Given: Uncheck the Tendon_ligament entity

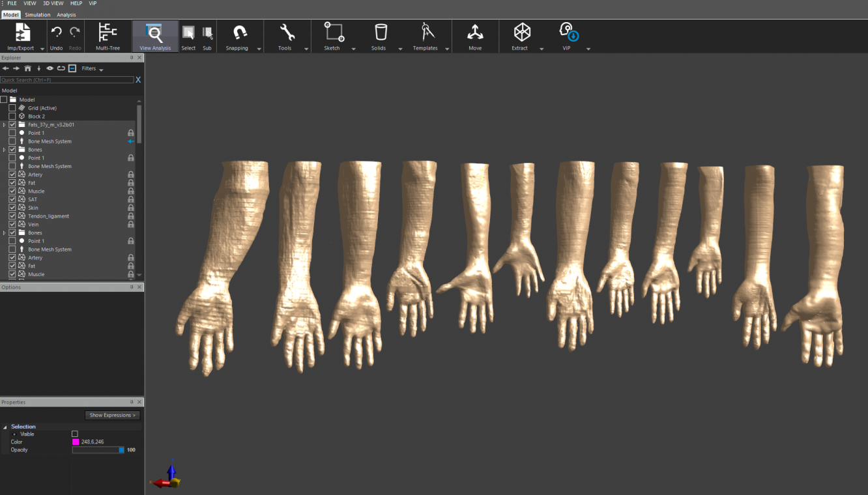Looking at the screenshot, I should [12, 216].
